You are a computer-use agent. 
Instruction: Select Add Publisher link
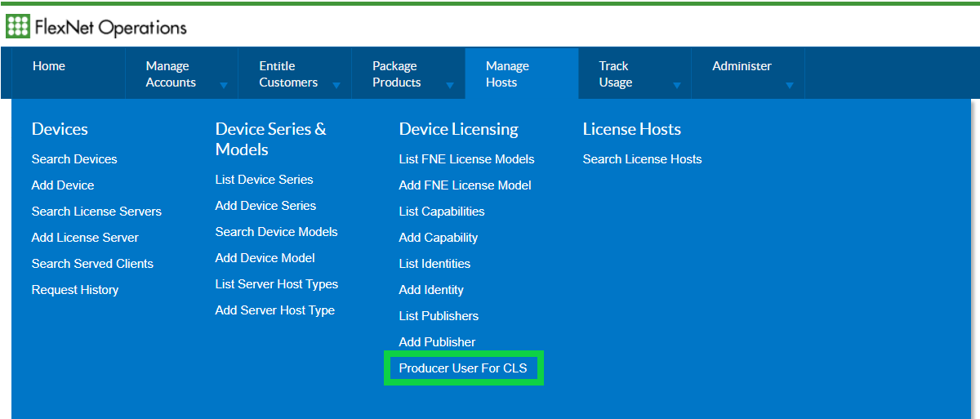click(438, 342)
